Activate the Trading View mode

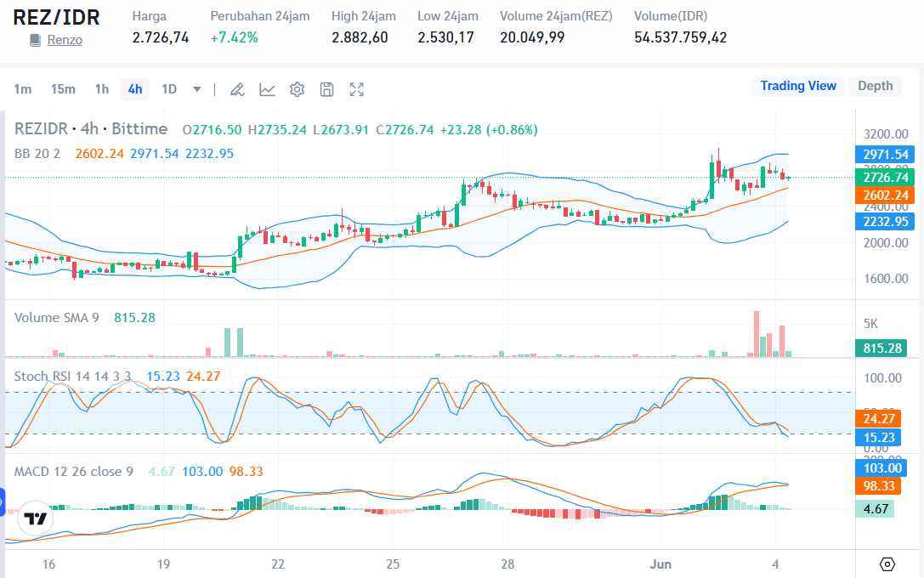point(797,86)
